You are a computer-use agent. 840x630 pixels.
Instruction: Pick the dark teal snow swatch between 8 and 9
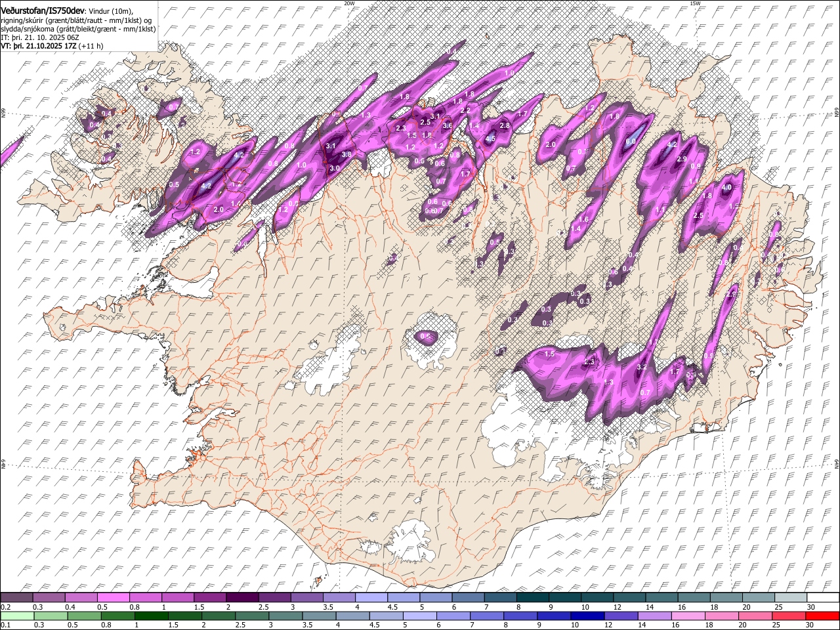pos(532,598)
